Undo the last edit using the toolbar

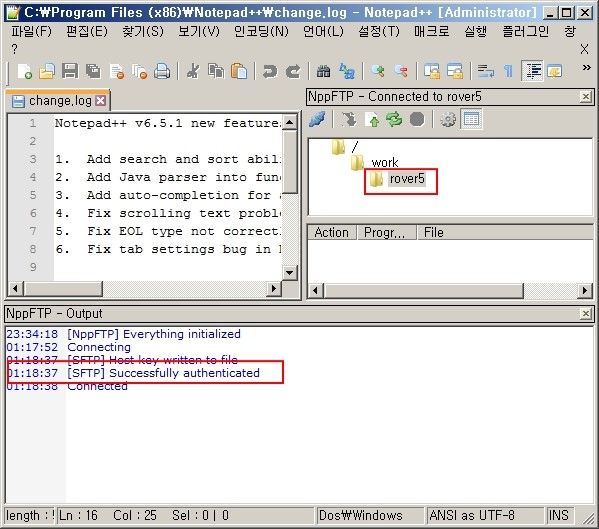point(270,71)
